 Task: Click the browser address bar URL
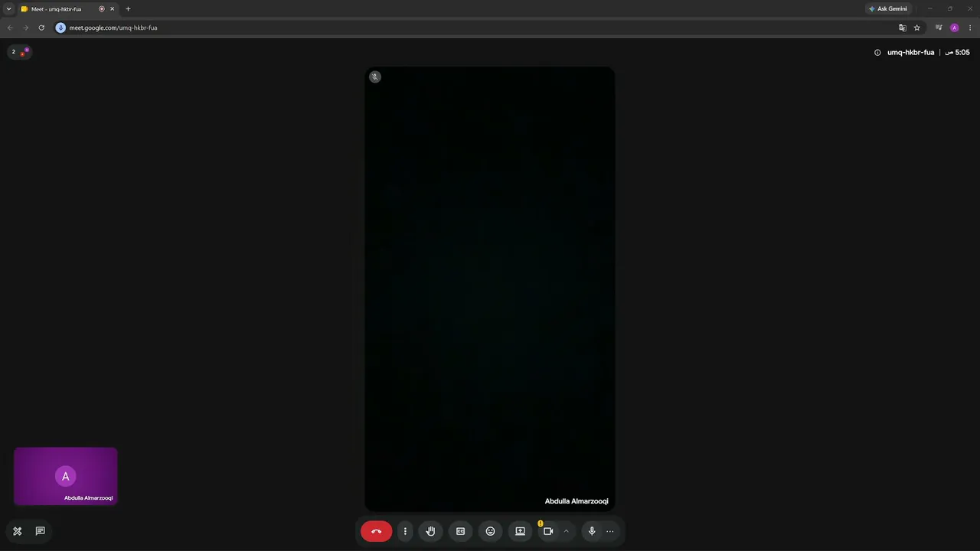(113, 28)
